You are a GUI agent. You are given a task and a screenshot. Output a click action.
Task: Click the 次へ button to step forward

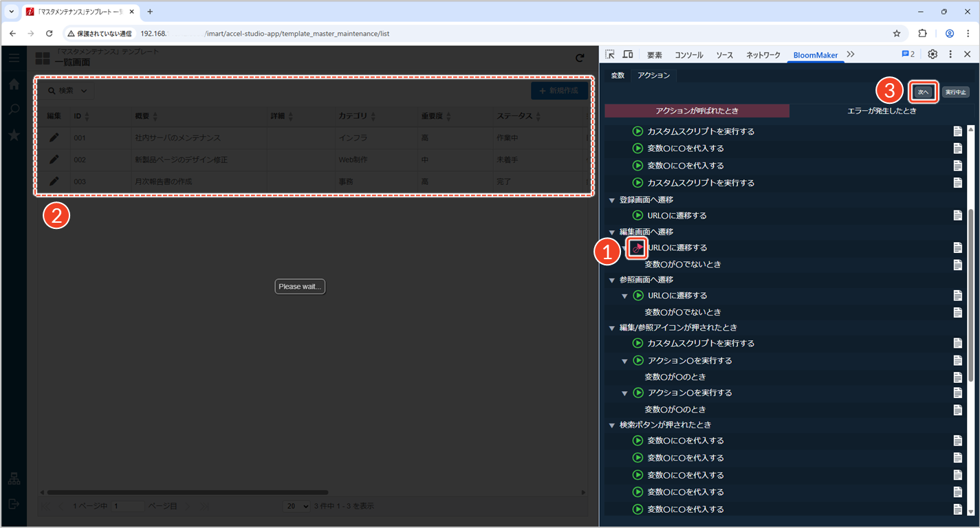pyautogui.click(x=923, y=92)
